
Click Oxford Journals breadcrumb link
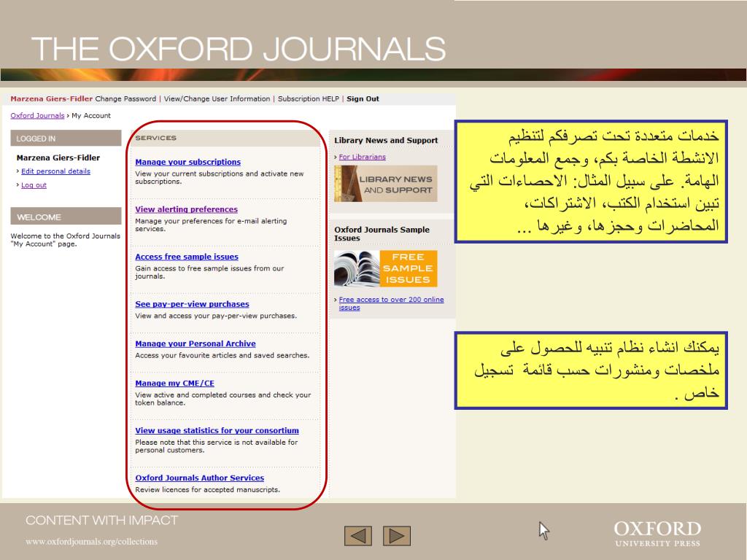pos(37,115)
